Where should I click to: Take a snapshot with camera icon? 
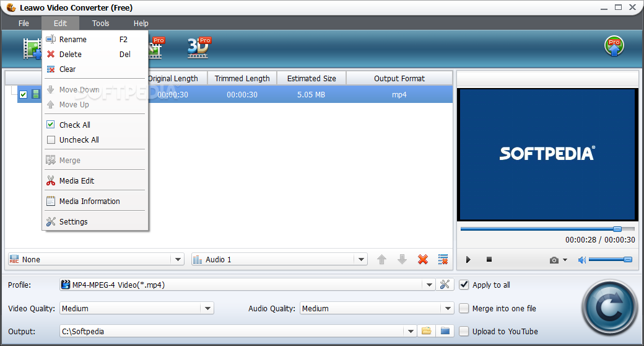(x=554, y=260)
